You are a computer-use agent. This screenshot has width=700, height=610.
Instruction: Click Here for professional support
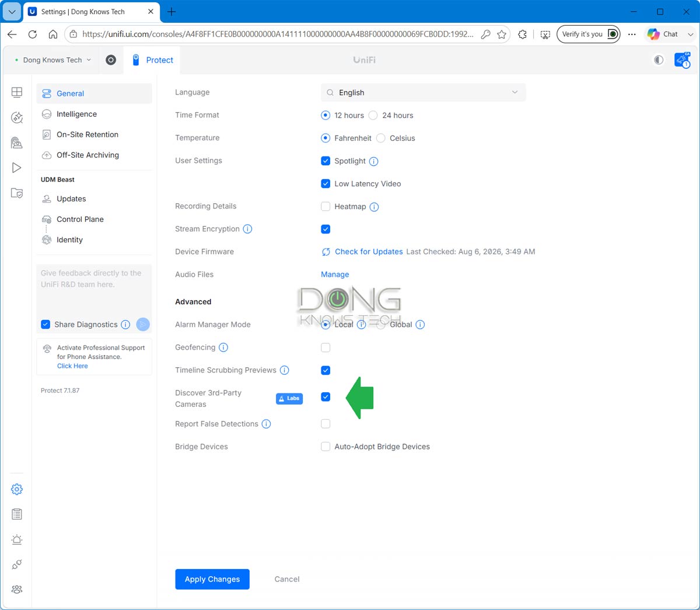72,366
